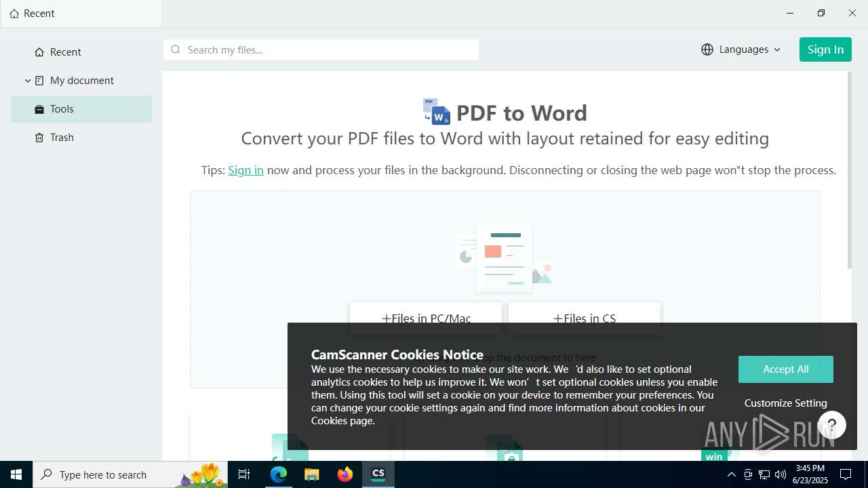Open Trash in the sidebar
The width and height of the screenshot is (868, 488).
[81, 138]
